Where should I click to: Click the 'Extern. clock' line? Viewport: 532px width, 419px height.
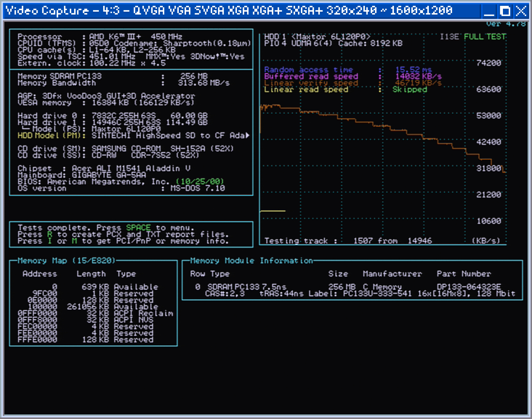coord(92,63)
